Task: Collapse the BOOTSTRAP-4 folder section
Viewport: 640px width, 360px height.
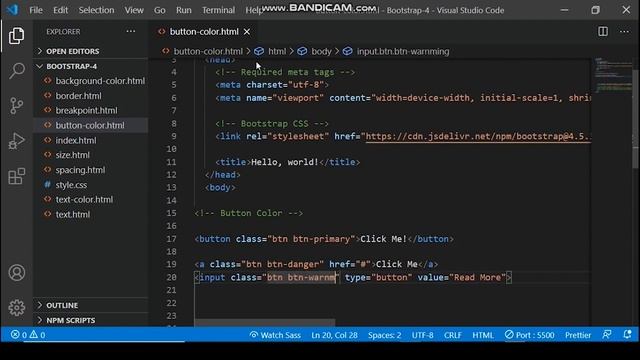Action: point(91,66)
